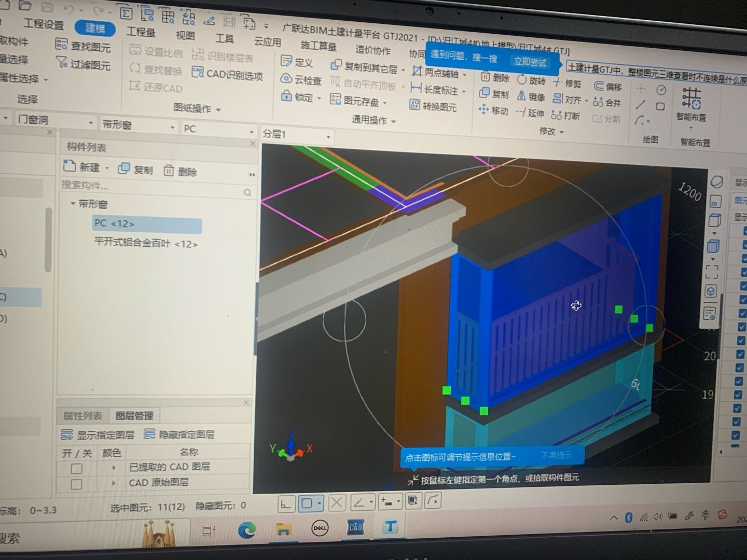The width and height of the screenshot is (747, 560).
Task: Click the 转换图元 convert element icon
Action: pyautogui.click(x=414, y=105)
